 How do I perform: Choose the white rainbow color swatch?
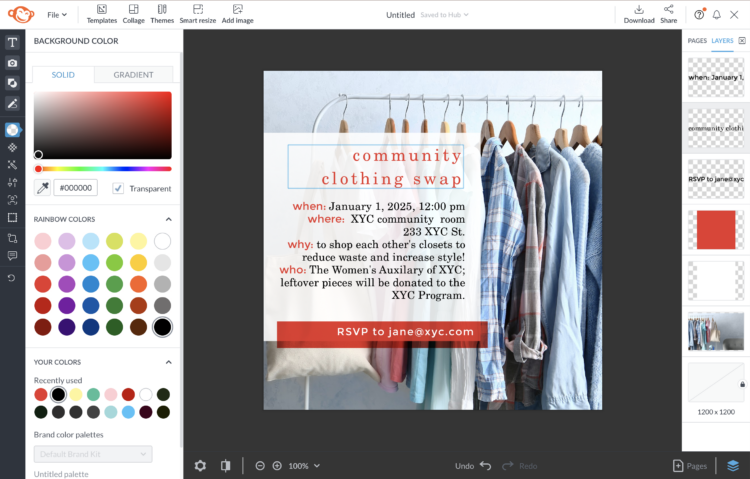tap(162, 241)
